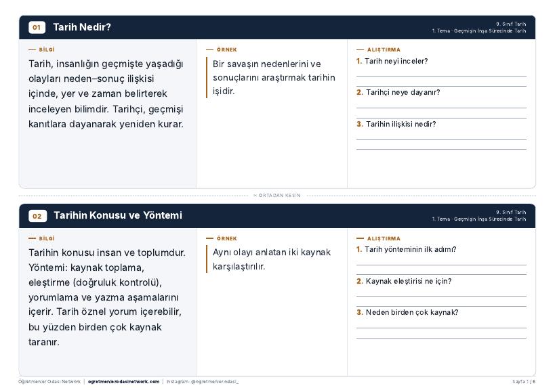Click the example 'Bir savaşın nedenlerini ve'
This screenshot has height=392, width=555.
pyautogui.click(x=274, y=77)
